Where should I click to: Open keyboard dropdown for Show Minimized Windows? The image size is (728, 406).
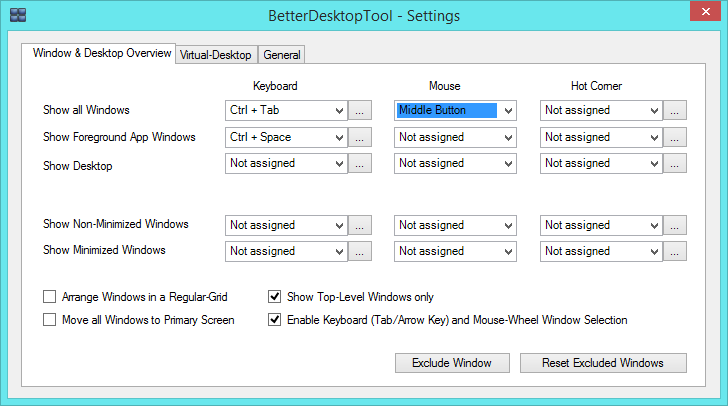[x=286, y=251]
